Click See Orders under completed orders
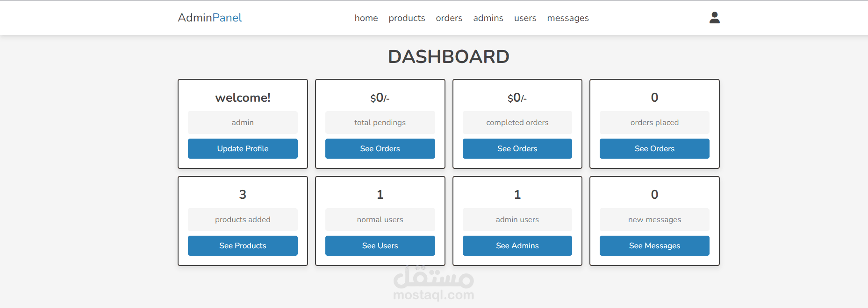The height and width of the screenshot is (308, 868). click(517, 148)
